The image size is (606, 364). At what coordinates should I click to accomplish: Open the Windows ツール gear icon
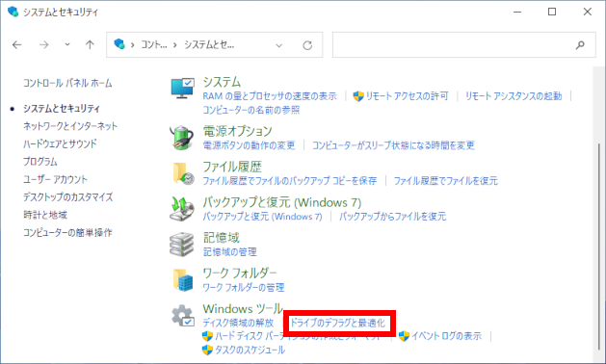[x=183, y=315]
